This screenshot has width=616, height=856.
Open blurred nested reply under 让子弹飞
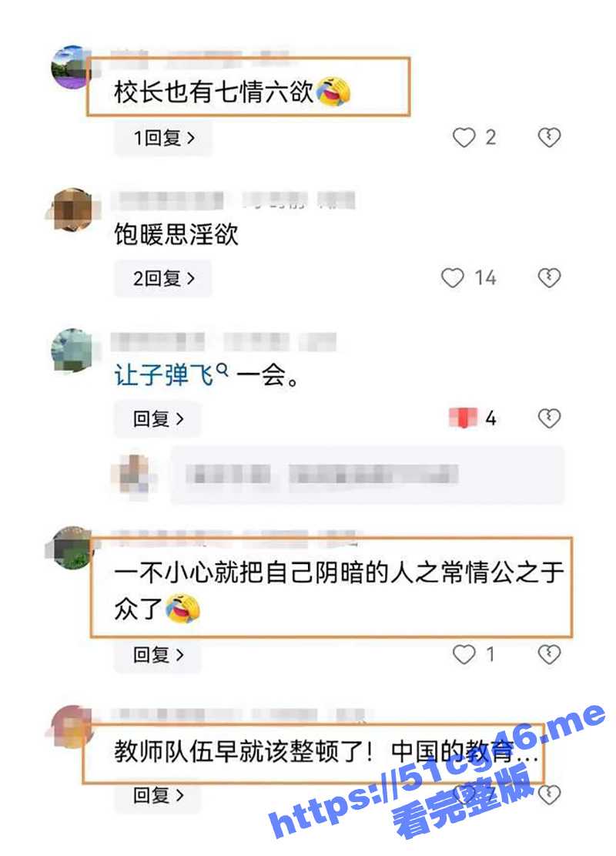coord(367,475)
